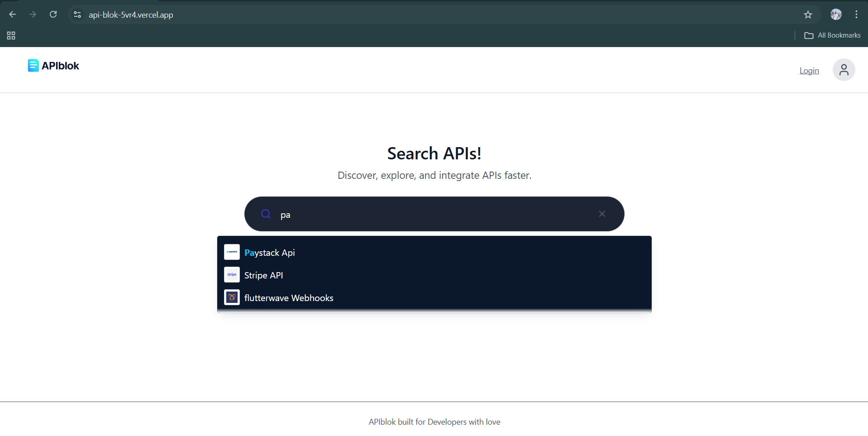Click the Stripe logo thumbnail
Image resolution: width=868 pixels, height=436 pixels.
click(x=232, y=274)
